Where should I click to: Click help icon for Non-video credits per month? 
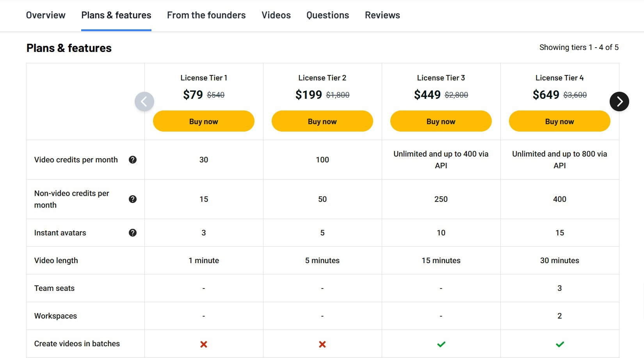tap(133, 199)
